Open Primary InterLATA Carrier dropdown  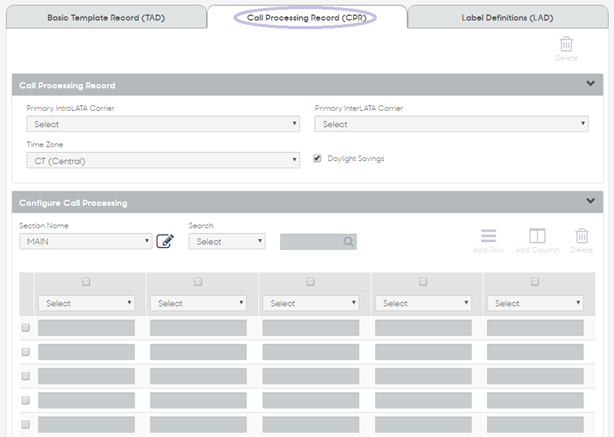click(451, 124)
